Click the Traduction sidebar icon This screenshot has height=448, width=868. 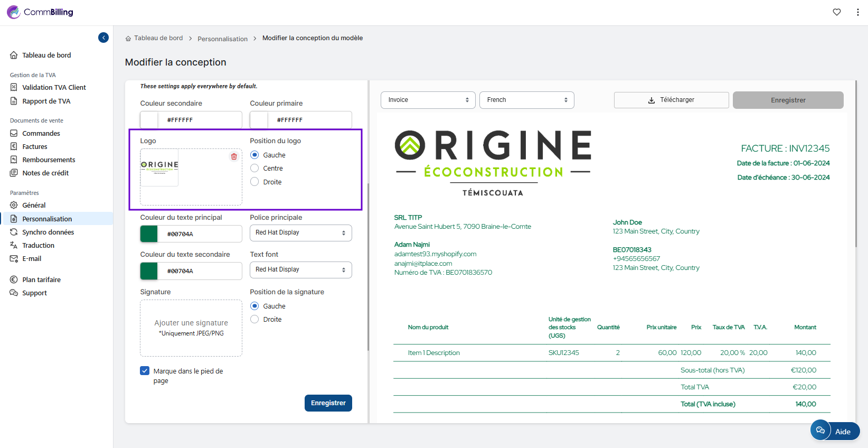(x=14, y=245)
